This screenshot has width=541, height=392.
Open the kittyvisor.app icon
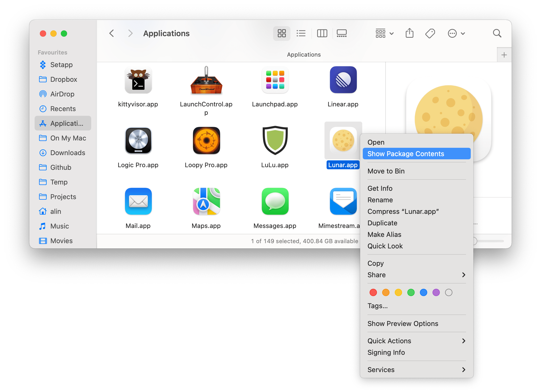click(138, 80)
